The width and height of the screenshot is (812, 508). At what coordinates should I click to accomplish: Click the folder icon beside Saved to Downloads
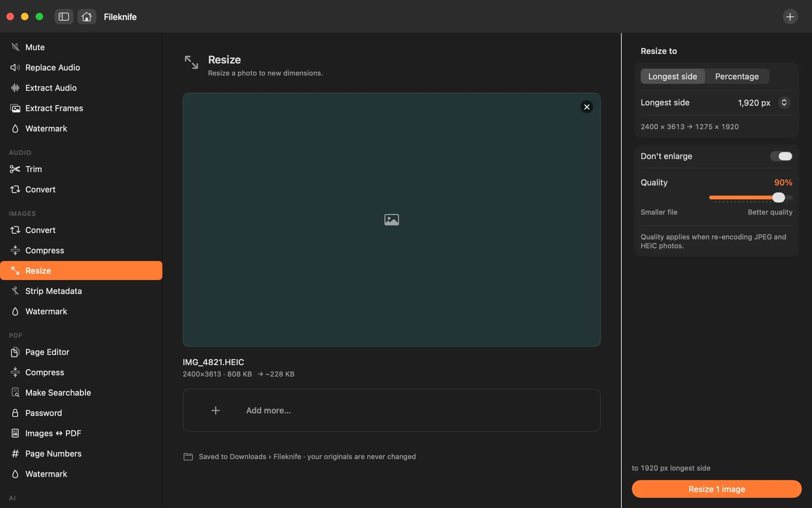click(x=188, y=457)
